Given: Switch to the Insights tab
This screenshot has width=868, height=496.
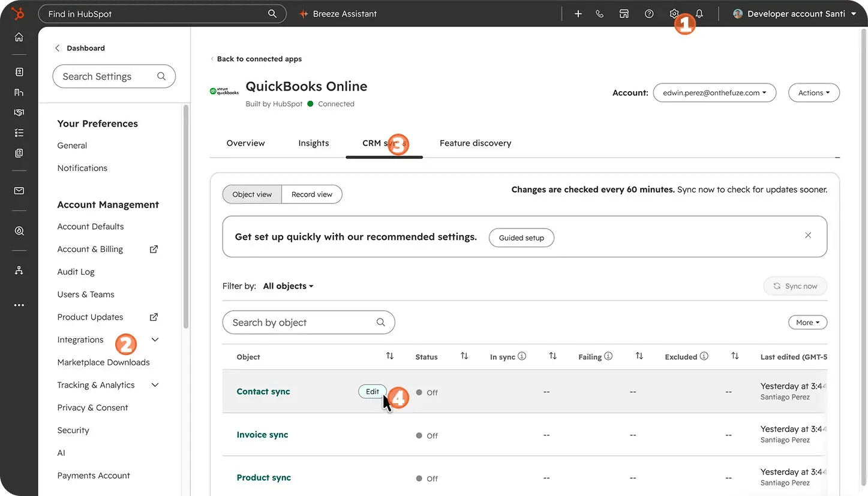Looking at the screenshot, I should pyautogui.click(x=314, y=143).
